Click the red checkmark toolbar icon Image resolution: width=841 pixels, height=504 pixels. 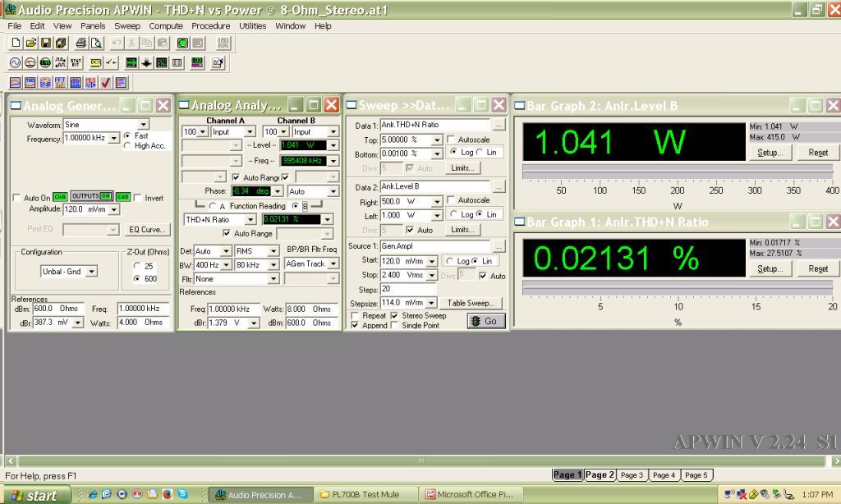point(106,83)
